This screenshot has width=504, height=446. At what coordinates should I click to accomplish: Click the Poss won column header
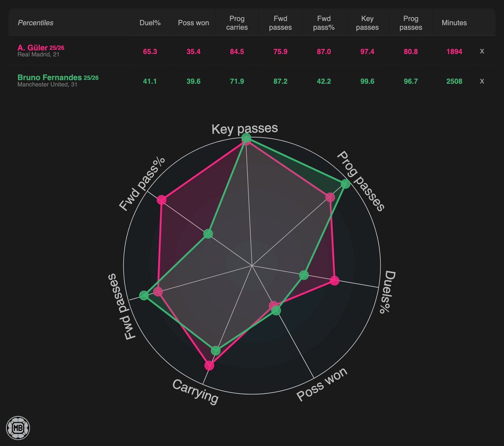(194, 23)
